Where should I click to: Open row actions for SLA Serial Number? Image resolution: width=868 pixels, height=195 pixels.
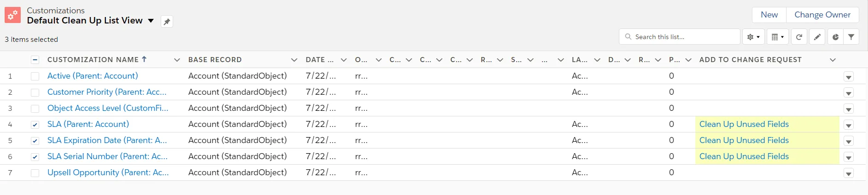coord(849,157)
